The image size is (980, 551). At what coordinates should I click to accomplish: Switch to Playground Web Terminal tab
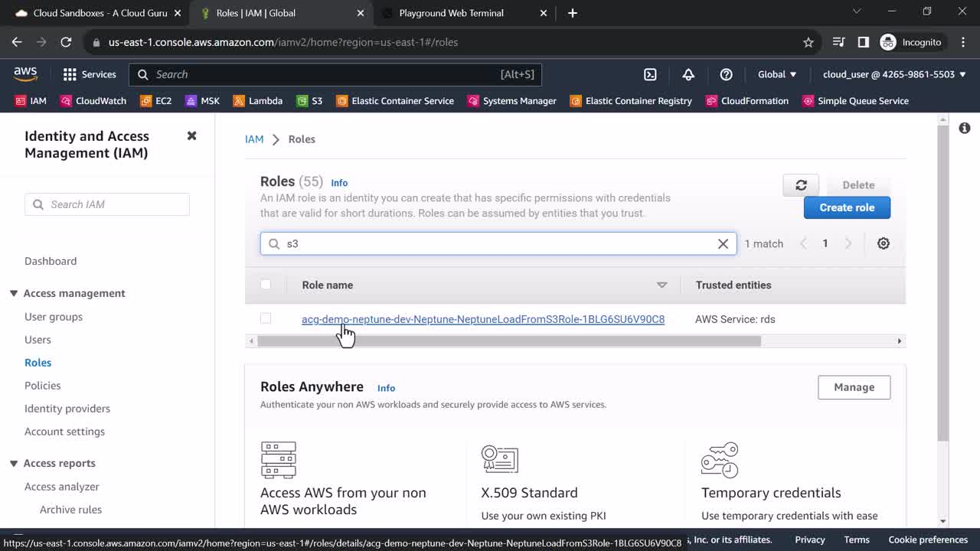point(451,13)
